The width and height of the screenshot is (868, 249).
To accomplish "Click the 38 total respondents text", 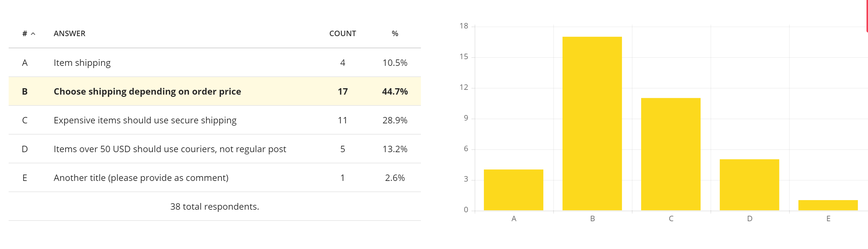I will coord(214,206).
